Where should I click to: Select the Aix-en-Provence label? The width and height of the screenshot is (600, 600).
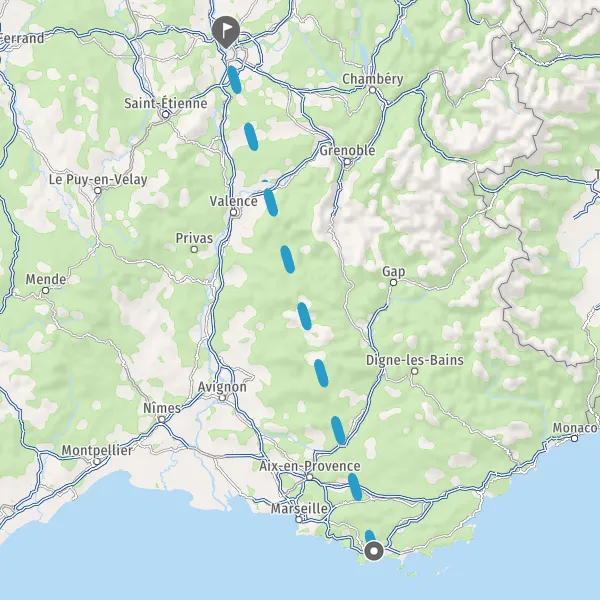310,466
